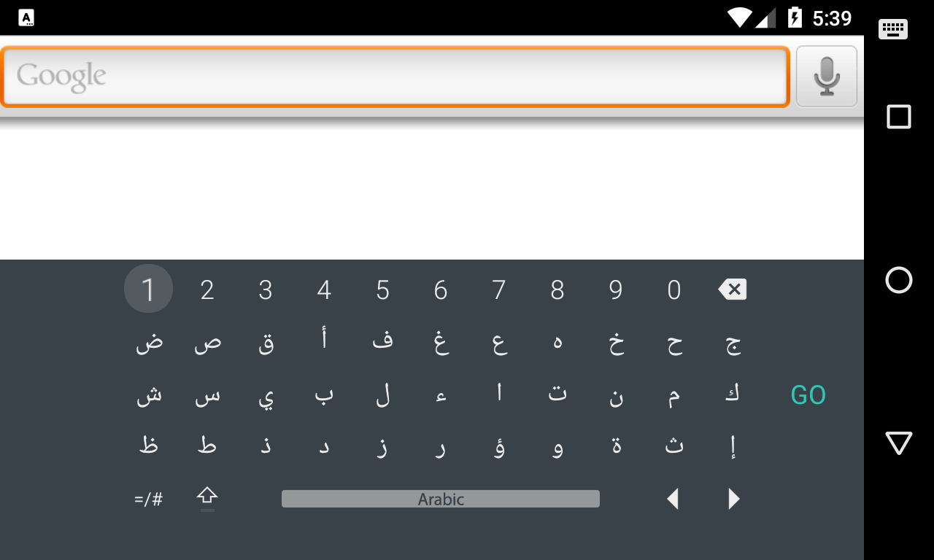Screen dimensions: 934x560
Task: Move cursor with left arrow key
Action: (x=674, y=499)
